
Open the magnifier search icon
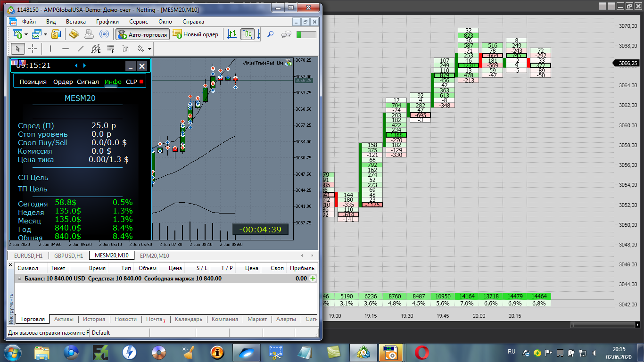pos(271,34)
